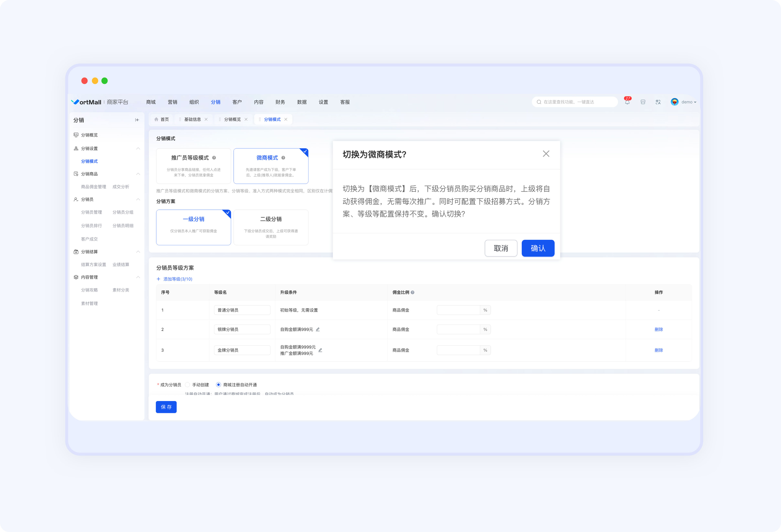Click the VortMall logo
The width and height of the screenshot is (781, 532).
[x=86, y=102]
